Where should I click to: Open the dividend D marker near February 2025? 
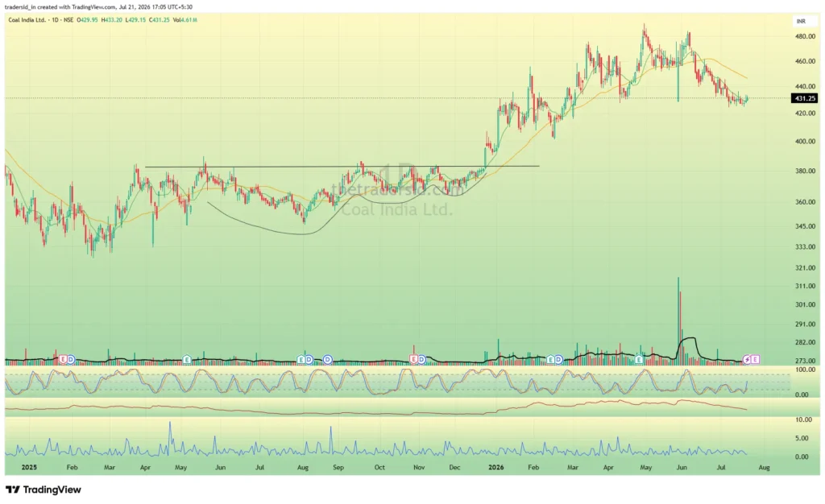click(x=71, y=359)
